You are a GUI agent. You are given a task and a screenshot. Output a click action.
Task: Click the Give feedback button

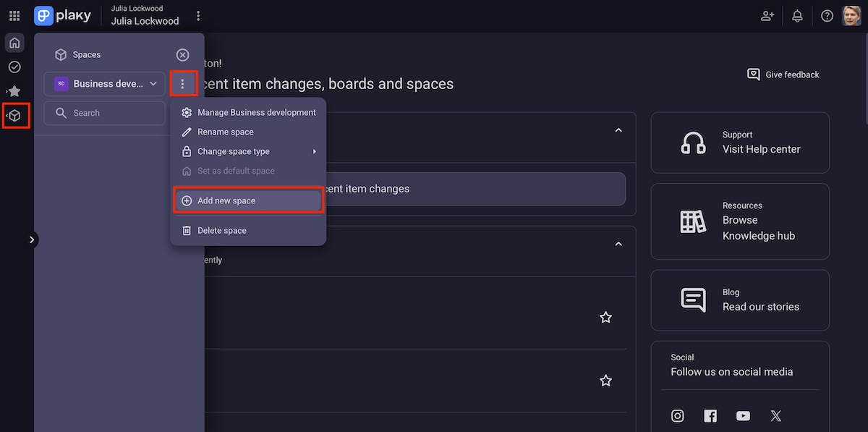(x=783, y=75)
